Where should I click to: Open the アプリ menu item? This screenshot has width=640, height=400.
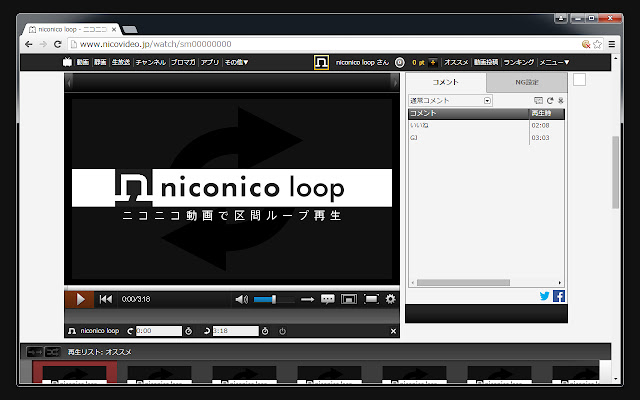(210, 62)
